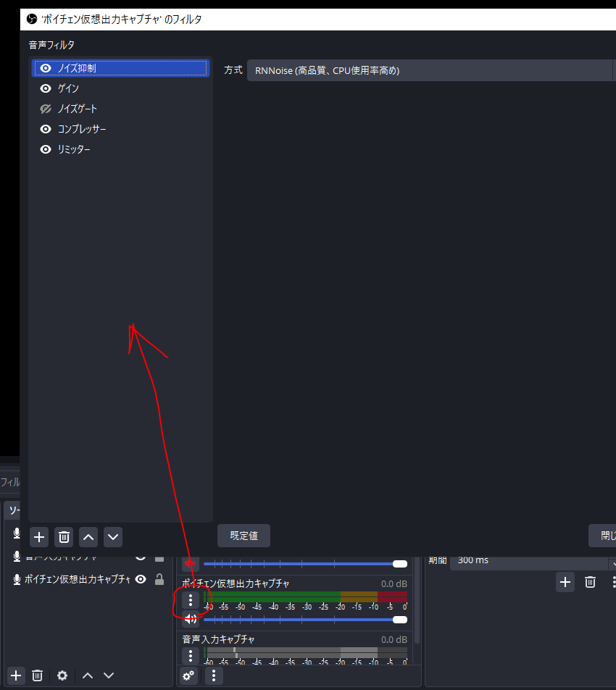
Task: Hide ボイチェン仮想出力キャプチャ source via eye icon
Action: pos(141,579)
